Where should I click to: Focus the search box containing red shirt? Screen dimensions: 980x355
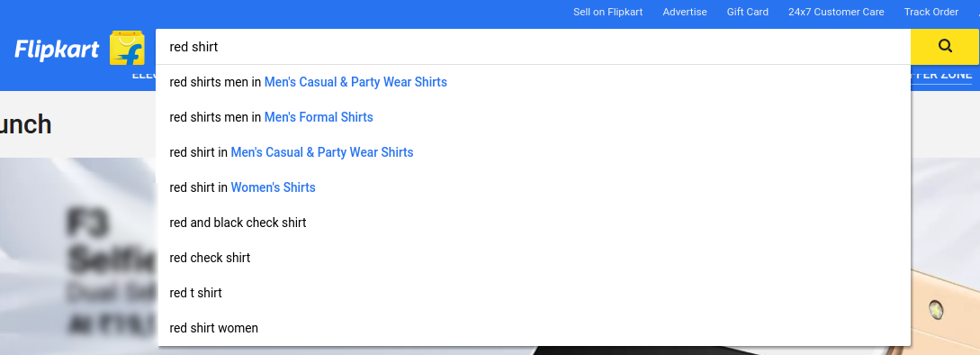[x=533, y=46]
